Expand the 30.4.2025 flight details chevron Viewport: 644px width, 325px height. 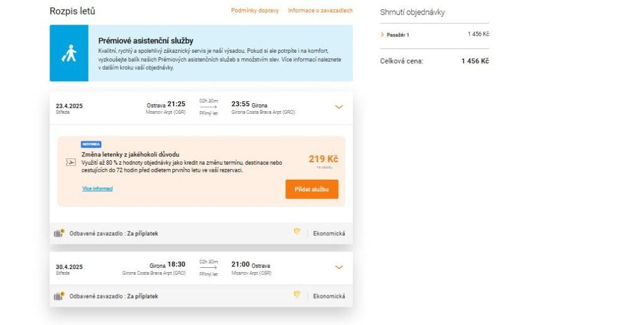pyautogui.click(x=339, y=267)
